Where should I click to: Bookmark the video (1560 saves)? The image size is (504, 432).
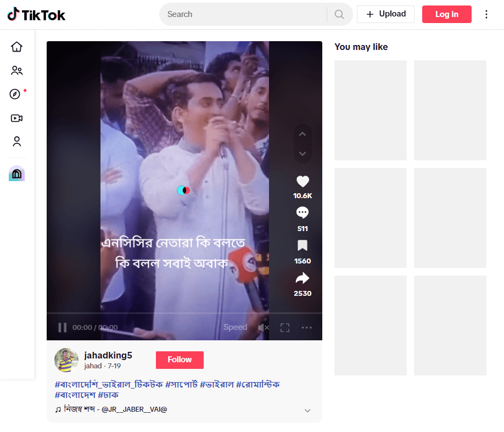click(303, 245)
